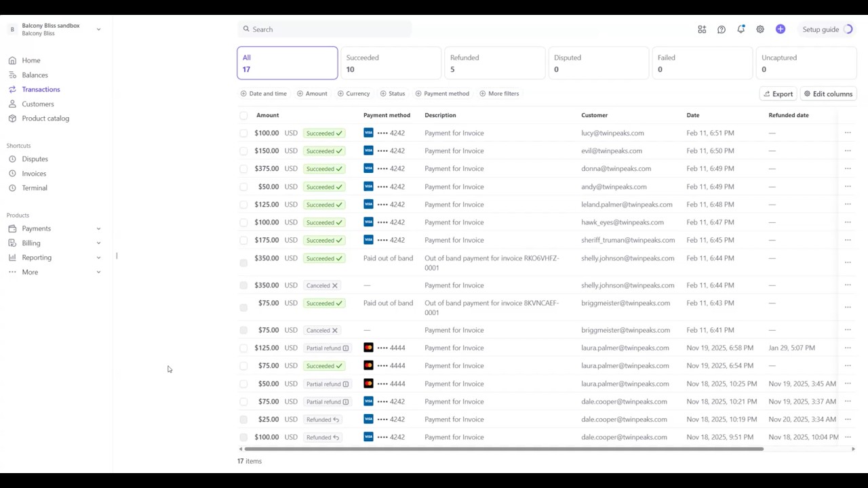Open the Balcony Bliss sandbox account switcher
This screenshot has height=488, width=868.
pos(54,29)
